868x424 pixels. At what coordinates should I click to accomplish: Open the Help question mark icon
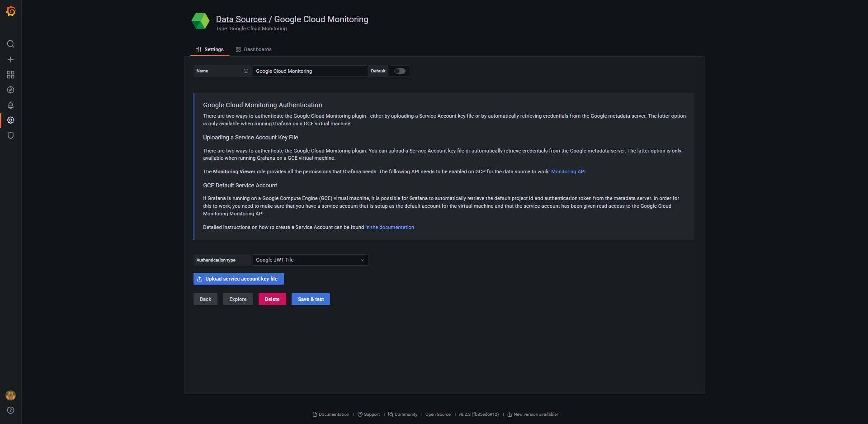pyautogui.click(x=11, y=410)
